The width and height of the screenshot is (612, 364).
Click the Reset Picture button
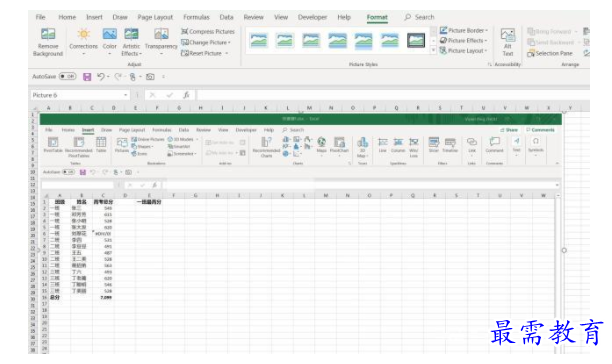click(201, 53)
